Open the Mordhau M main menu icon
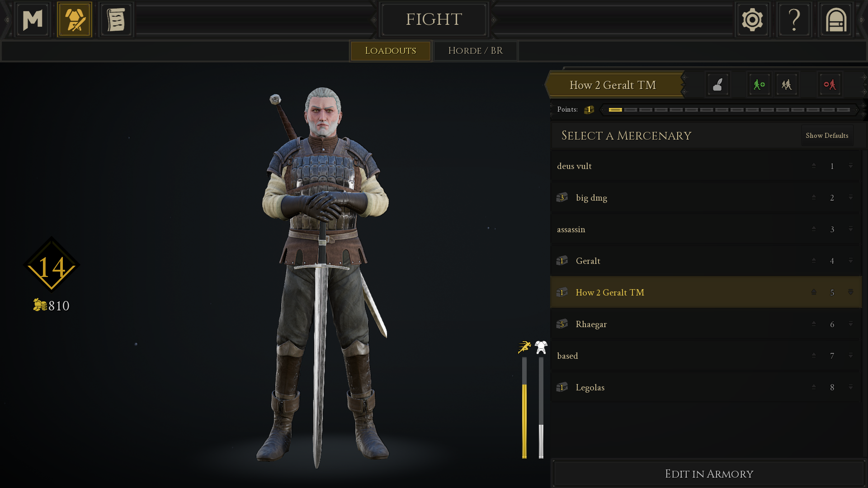Screen dimensions: 868x488 (33, 20)
